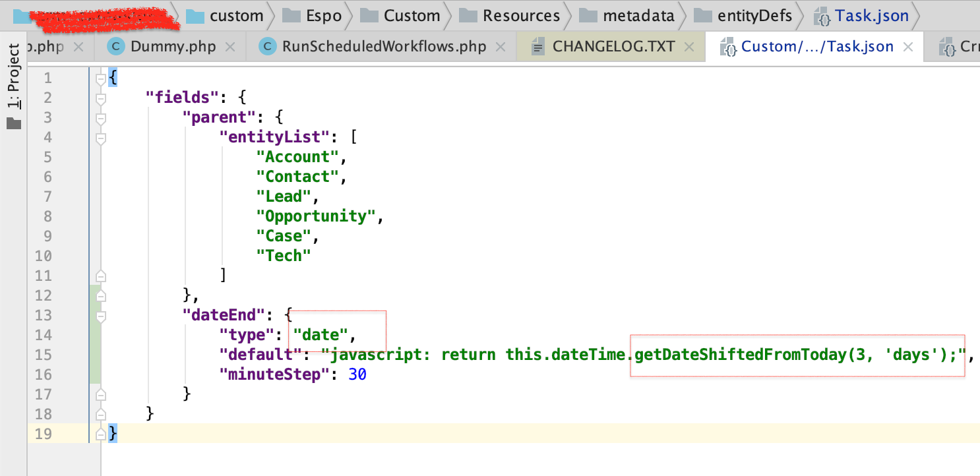Viewport: 980px width, 476px height.
Task: Close the Custom/.../Task.json tab
Action: click(908, 47)
